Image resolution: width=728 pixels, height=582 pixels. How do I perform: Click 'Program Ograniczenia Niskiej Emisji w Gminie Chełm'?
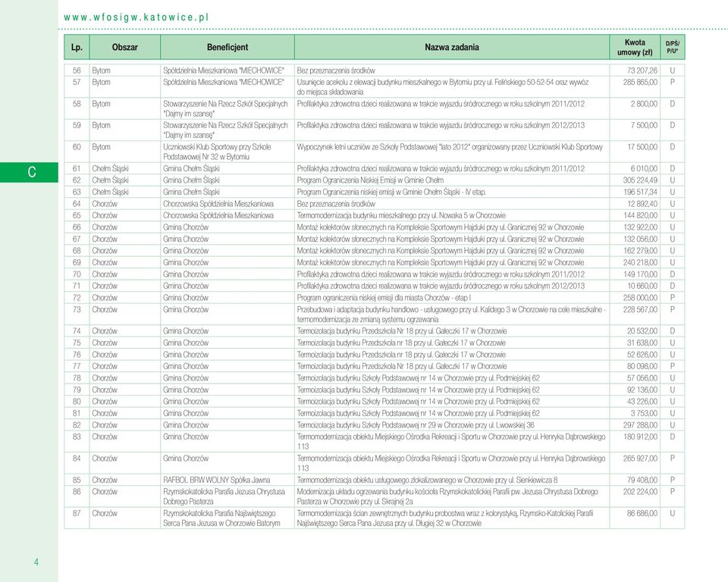pos(370,180)
